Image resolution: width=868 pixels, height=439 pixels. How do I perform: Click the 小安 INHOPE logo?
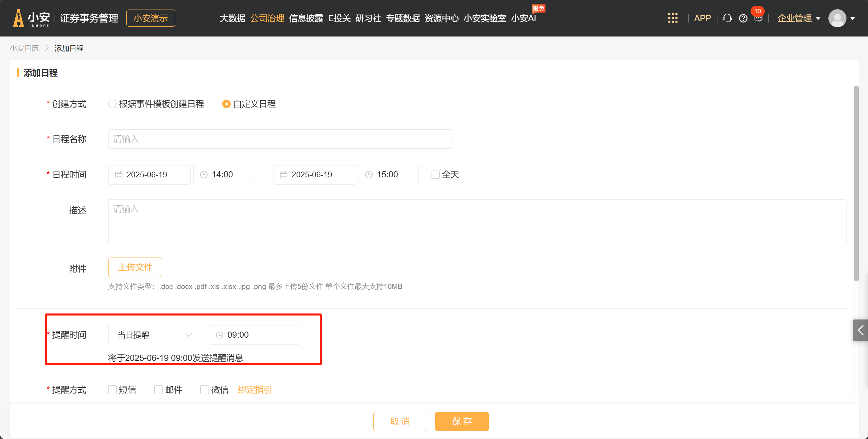31,18
